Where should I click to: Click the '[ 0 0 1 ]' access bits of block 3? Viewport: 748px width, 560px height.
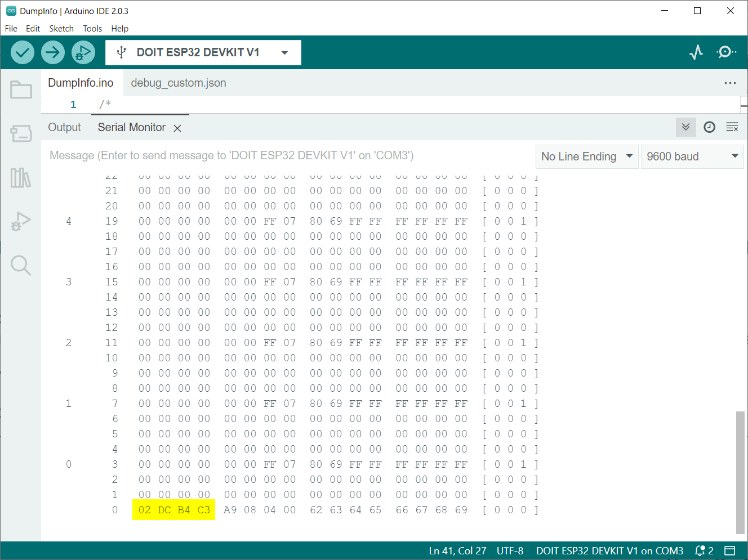coord(510,464)
